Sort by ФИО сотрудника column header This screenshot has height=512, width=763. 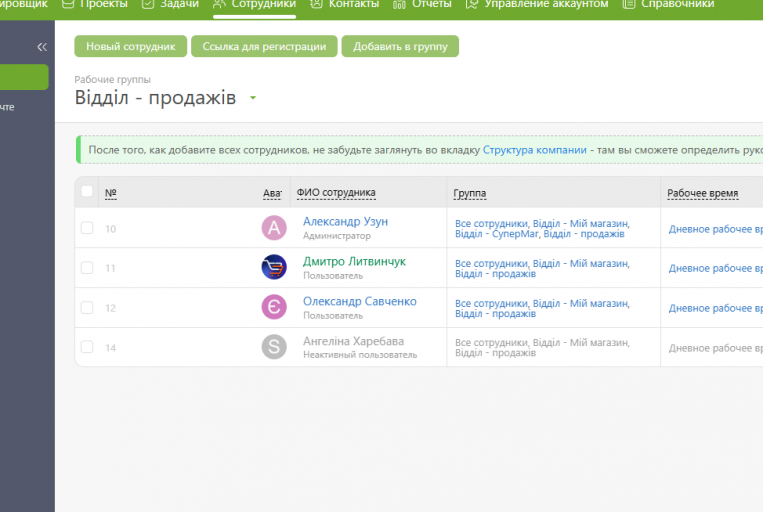336,193
